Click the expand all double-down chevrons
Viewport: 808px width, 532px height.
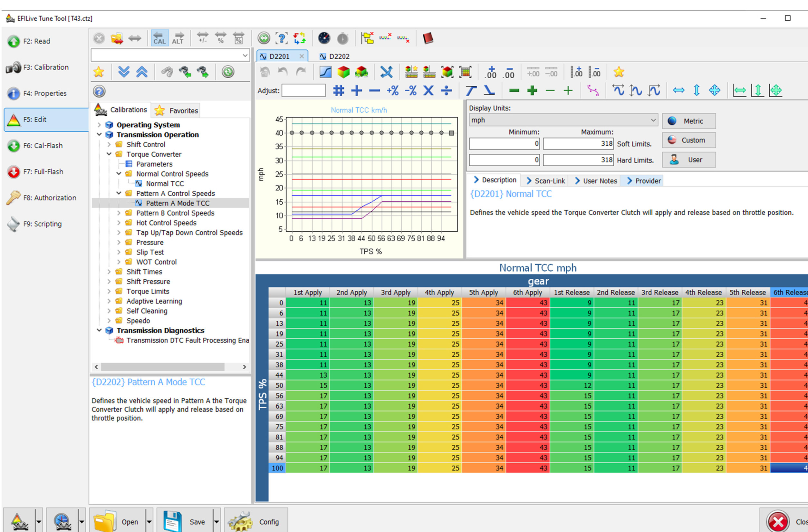coord(124,72)
